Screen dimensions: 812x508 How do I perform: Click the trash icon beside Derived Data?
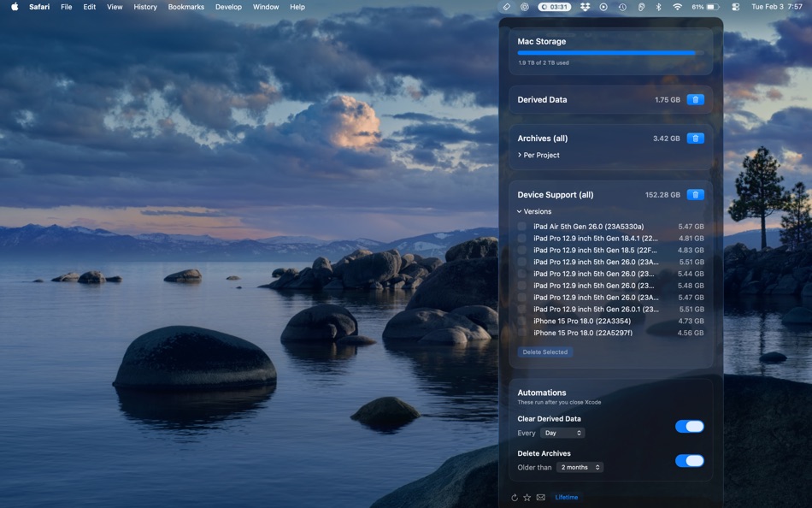coord(695,99)
